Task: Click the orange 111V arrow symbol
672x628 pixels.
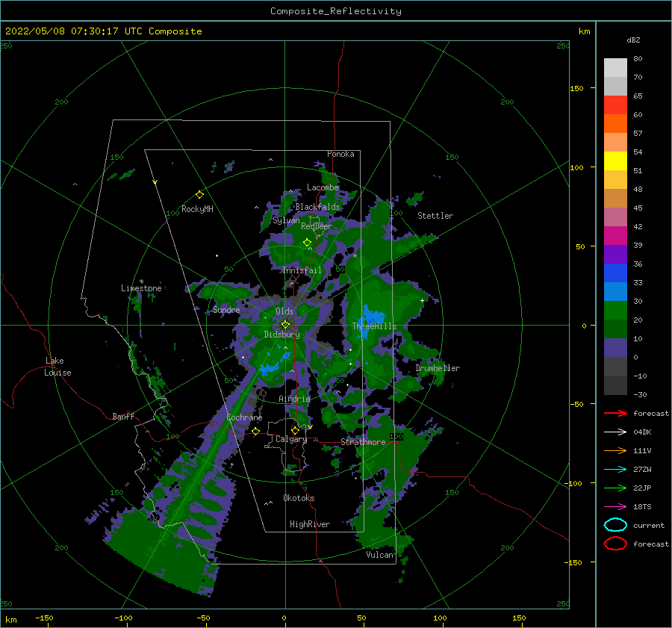Action: (615, 450)
